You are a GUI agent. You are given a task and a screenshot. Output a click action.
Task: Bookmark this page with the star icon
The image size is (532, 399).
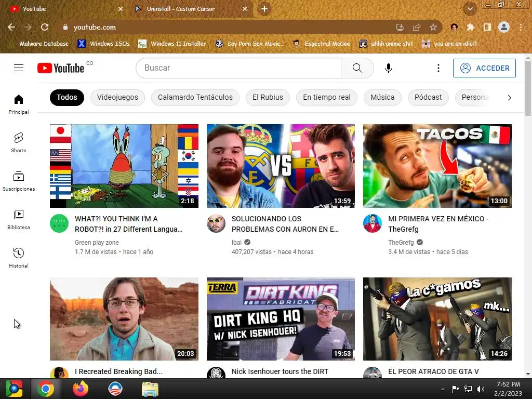433,27
